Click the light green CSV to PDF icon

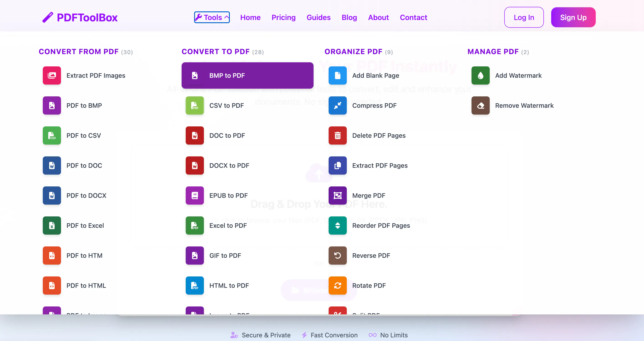pos(195,105)
